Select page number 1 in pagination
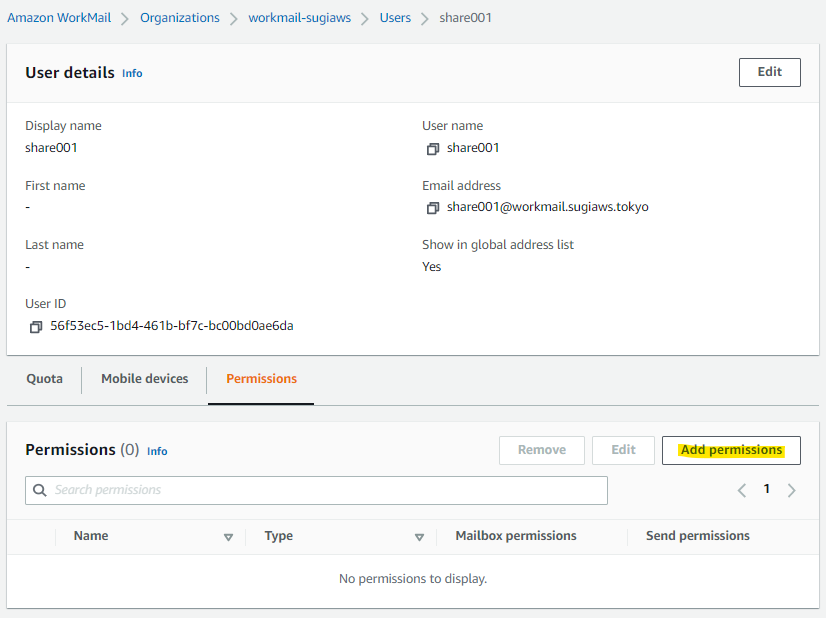826x618 pixels. [766, 489]
